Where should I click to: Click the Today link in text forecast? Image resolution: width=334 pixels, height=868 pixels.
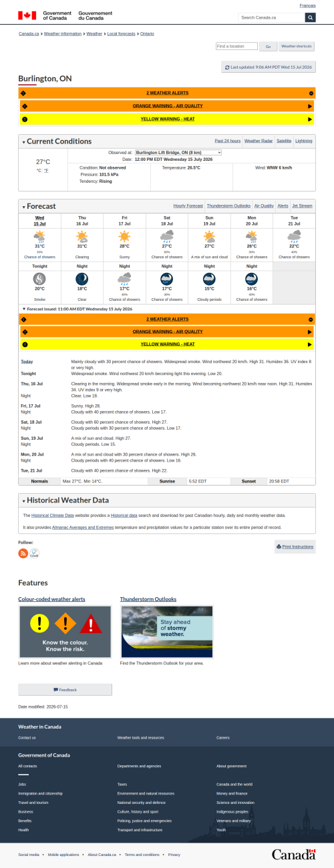coord(27,361)
